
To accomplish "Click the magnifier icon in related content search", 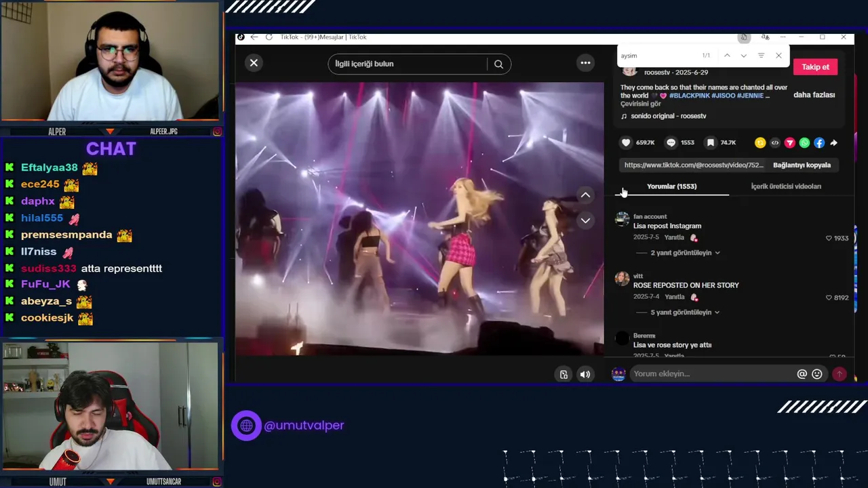I will click(498, 64).
